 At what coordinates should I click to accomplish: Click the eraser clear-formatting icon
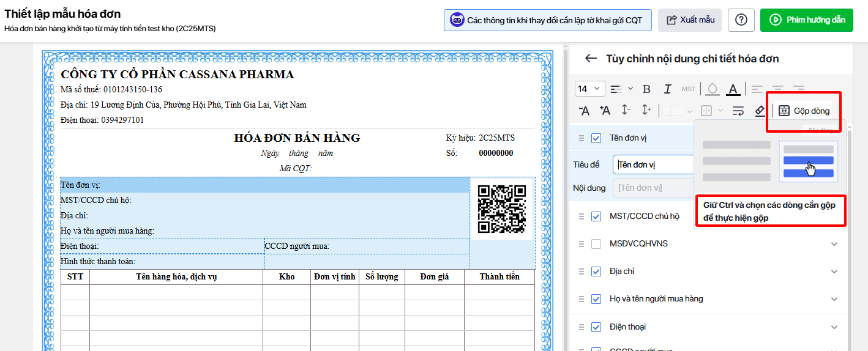759,111
